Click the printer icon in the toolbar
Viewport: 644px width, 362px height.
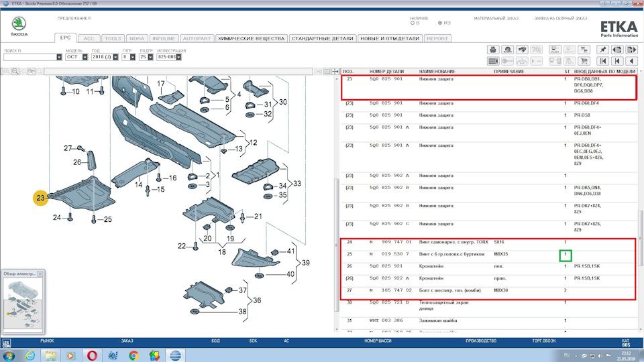coord(493,50)
